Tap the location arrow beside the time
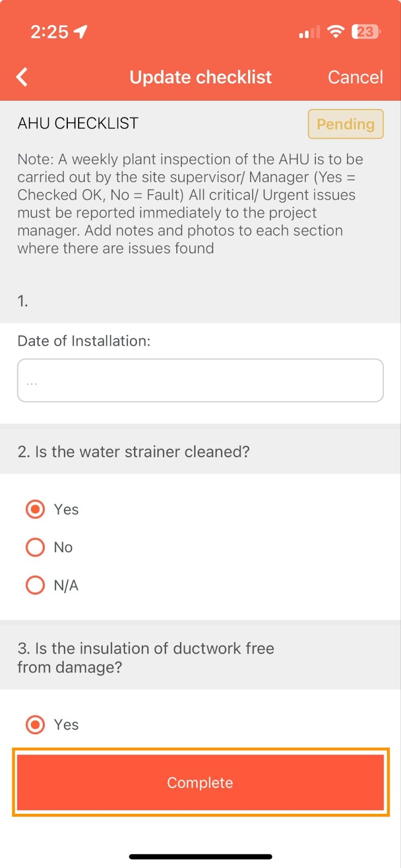The height and width of the screenshot is (868, 401). tap(80, 32)
